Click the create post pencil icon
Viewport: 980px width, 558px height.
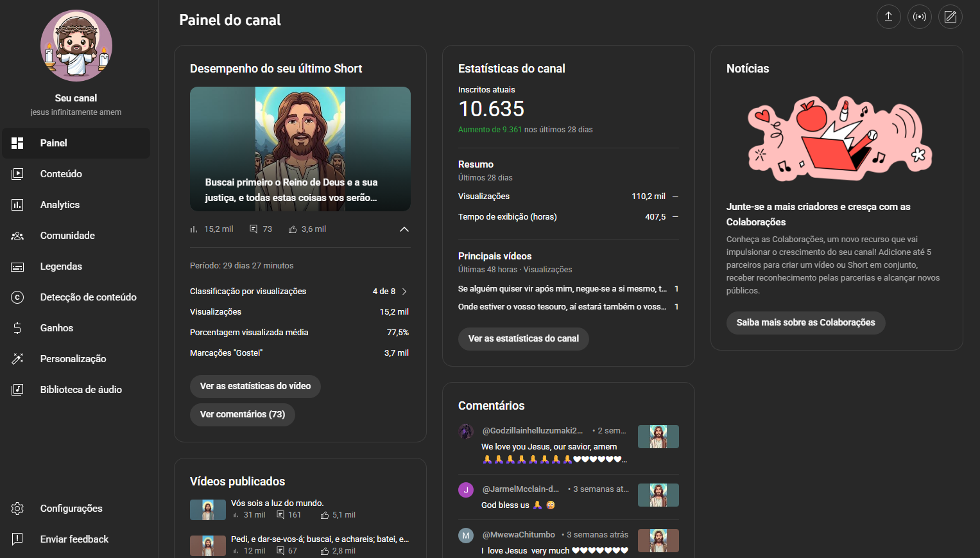click(950, 17)
